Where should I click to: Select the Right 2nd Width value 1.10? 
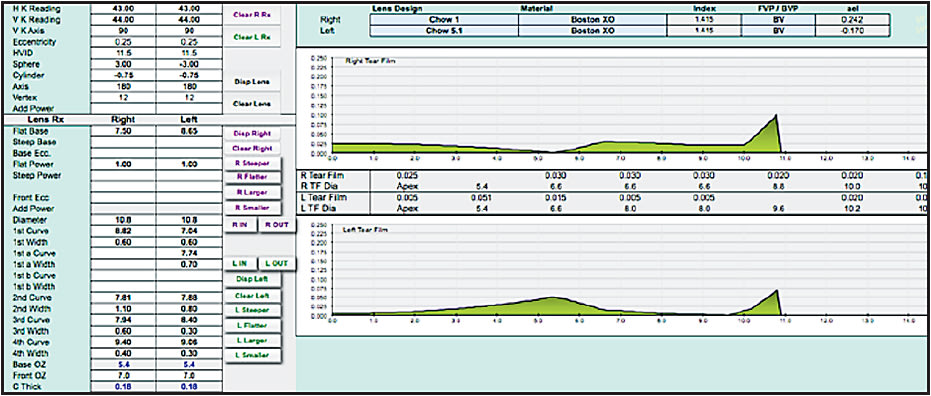tap(123, 309)
